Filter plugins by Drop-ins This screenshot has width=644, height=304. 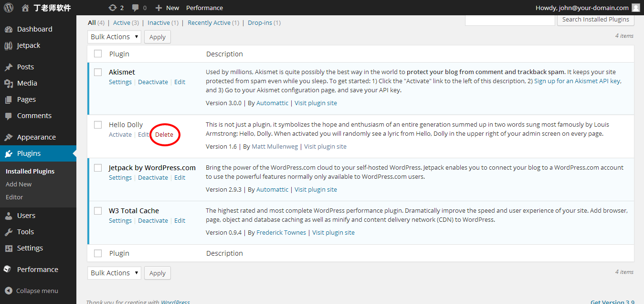259,22
